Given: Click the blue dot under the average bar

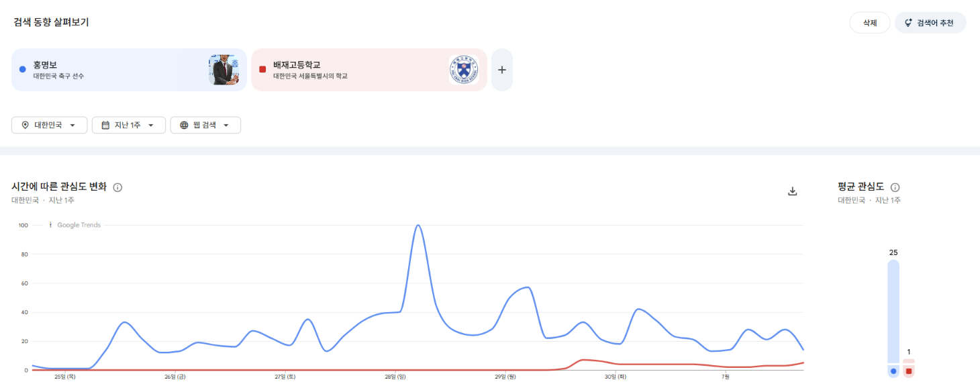Looking at the screenshot, I should [893, 371].
